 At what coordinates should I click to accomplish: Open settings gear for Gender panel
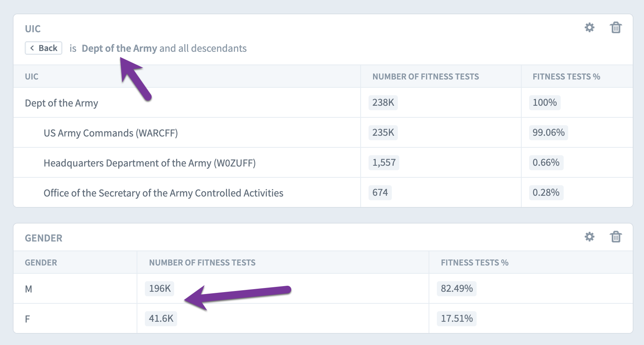point(590,237)
